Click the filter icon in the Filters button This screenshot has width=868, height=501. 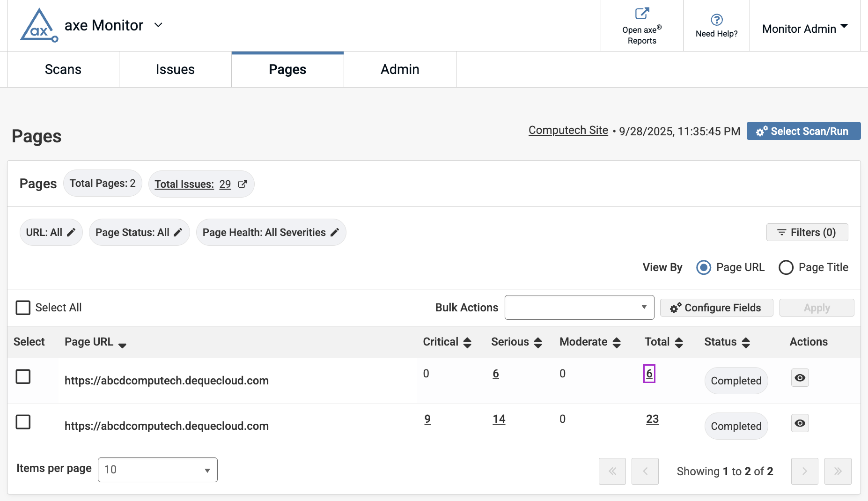[x=781, y=232]
